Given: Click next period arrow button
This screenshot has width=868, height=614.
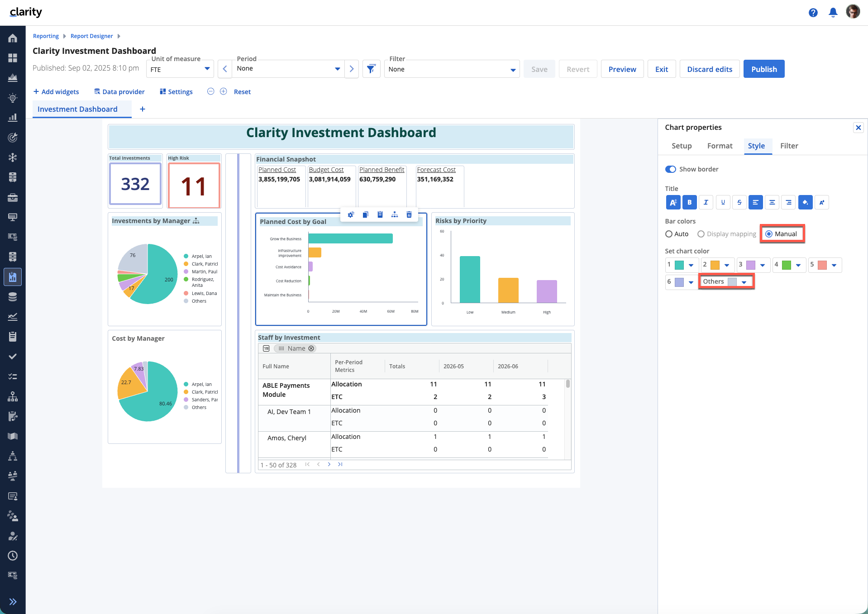Looking at the screenshot, I should 352,69.
